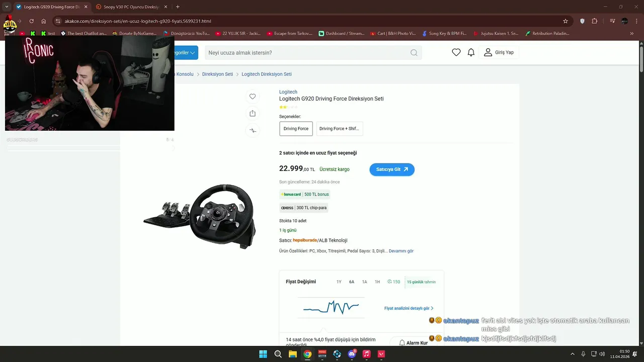Switch price chart to 1H range
The width and height of the screenshot is (644, 362).
tap(377, 282)
